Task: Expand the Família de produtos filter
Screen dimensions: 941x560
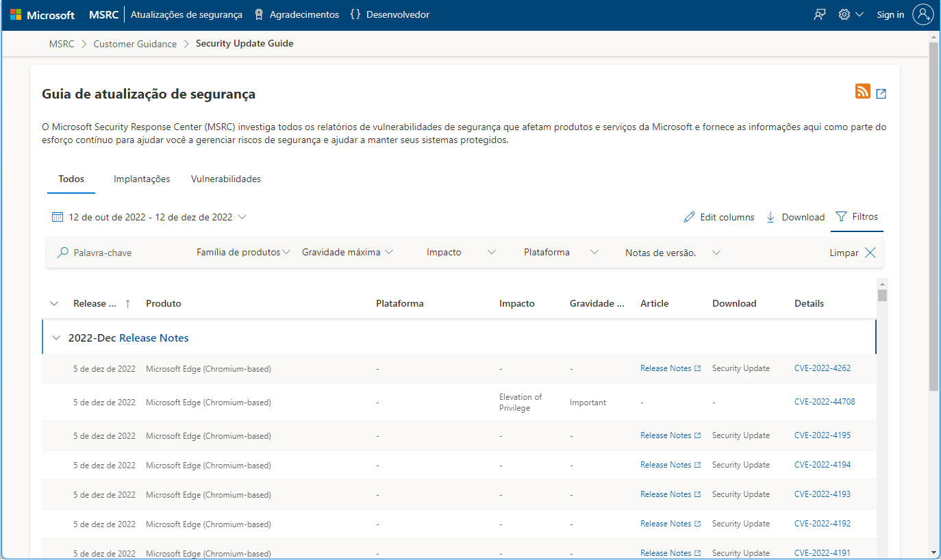Action: point(243,252)
